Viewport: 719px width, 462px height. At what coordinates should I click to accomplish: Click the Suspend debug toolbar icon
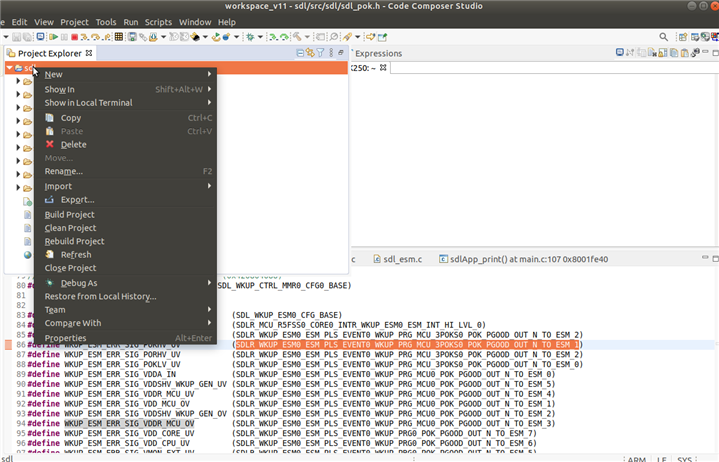click(x=64, y=37)
